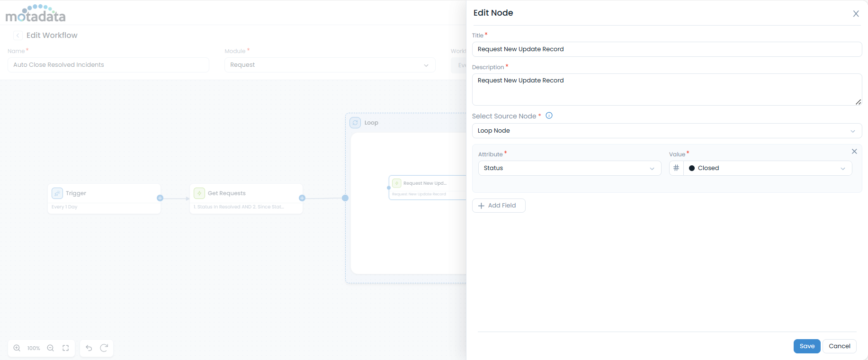Screen dimensions: 868x360
Task: Go back using the Edit Workflow arrow
Action: tap(18, 36)
